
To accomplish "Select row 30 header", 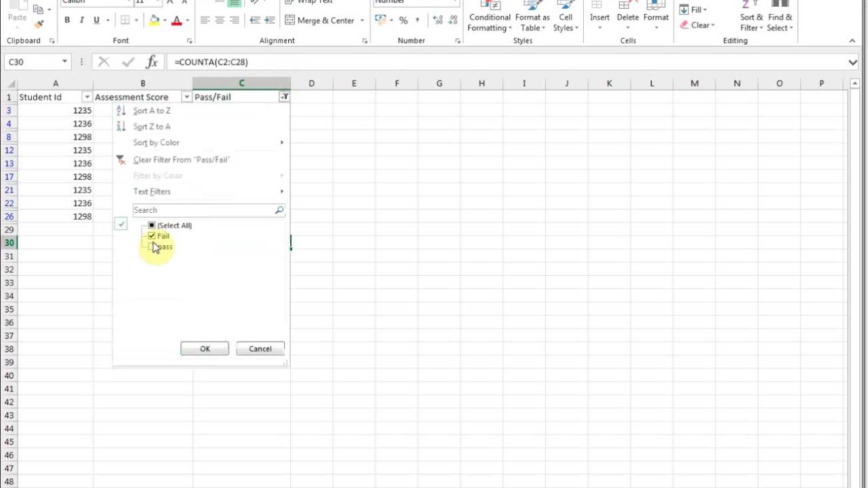I will [x=9, y=243].
